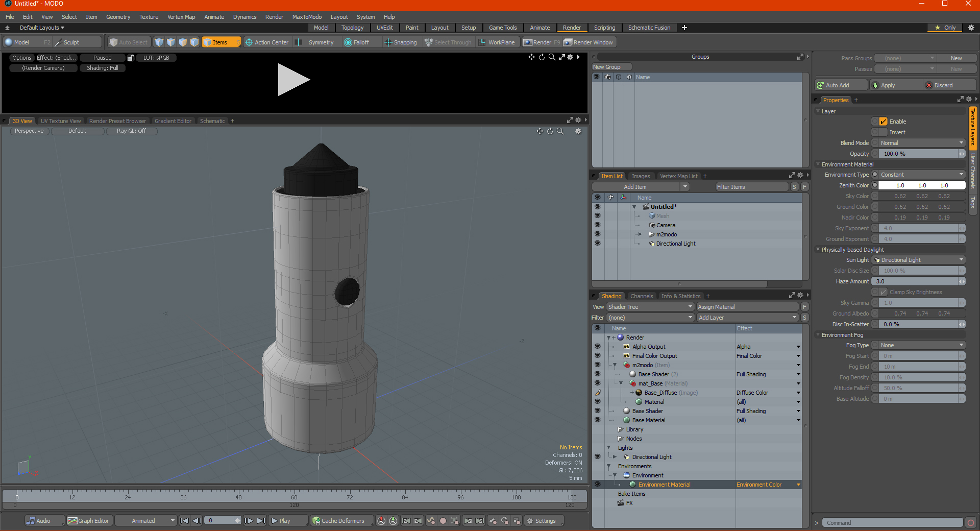Click the lock icon in render preview

pyautogui.click(x=131, y=58)
